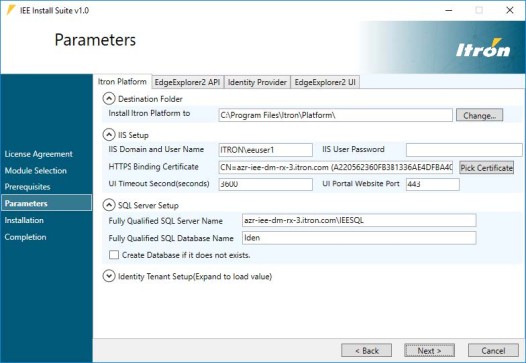The width and height of the screenshot is (526, 363).
Task: Select Installation step in sidebar
Action: pos(24,220)
